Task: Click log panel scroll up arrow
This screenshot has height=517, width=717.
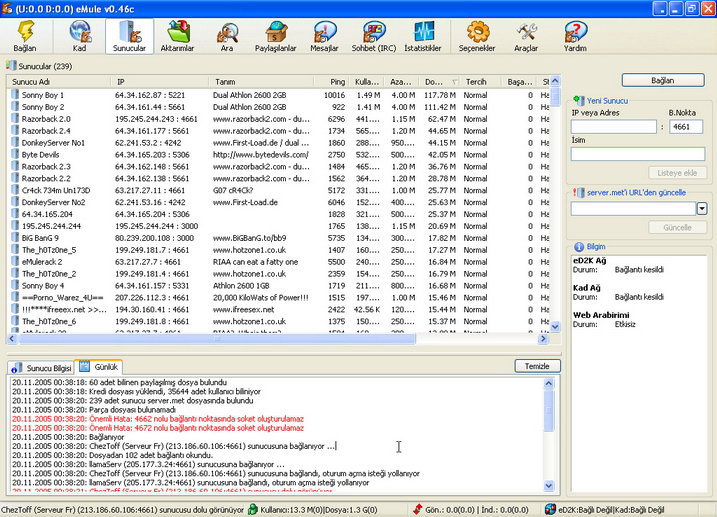Action: coord(549,384)
